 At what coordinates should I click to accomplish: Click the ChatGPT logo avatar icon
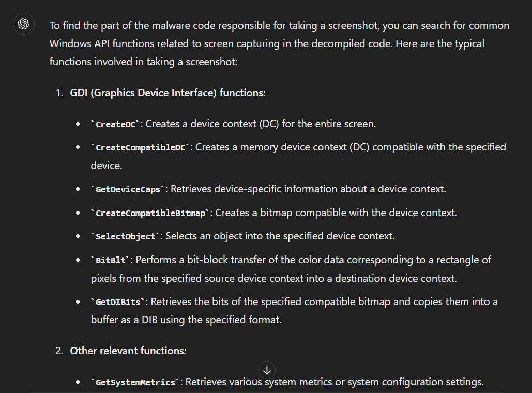click(x=23, y=24)
